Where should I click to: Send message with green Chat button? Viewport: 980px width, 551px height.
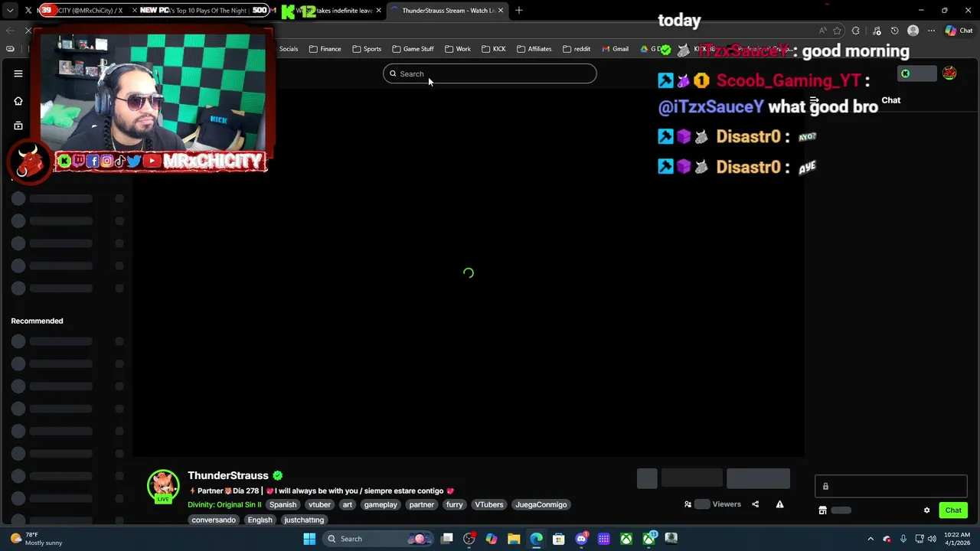(x=953, y=510)
